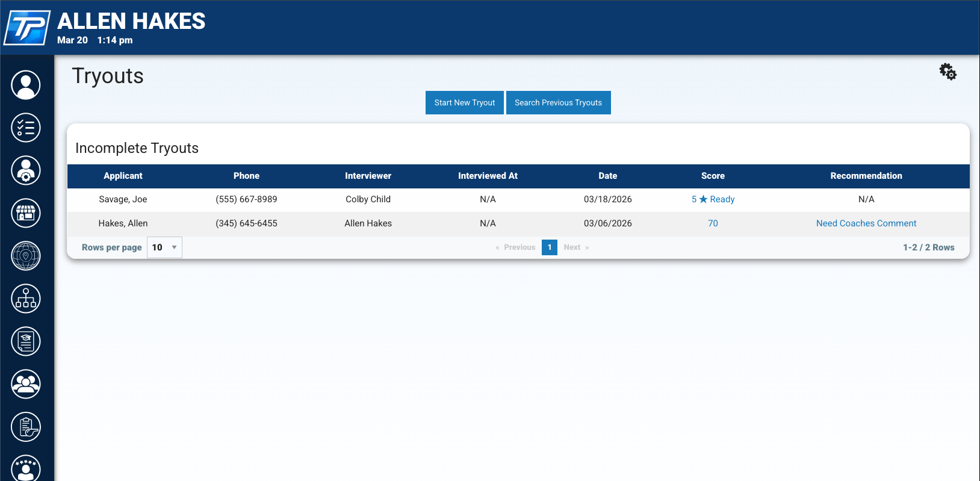Screen dimensions: 980x481
Task: Go to the Next page
Action: click(x=576, y=247)
